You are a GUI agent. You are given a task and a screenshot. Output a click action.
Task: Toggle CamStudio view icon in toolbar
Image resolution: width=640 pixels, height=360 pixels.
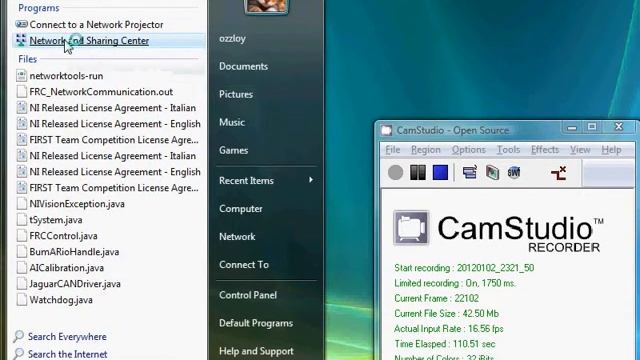pyautogui.click(x=469, y=172)
